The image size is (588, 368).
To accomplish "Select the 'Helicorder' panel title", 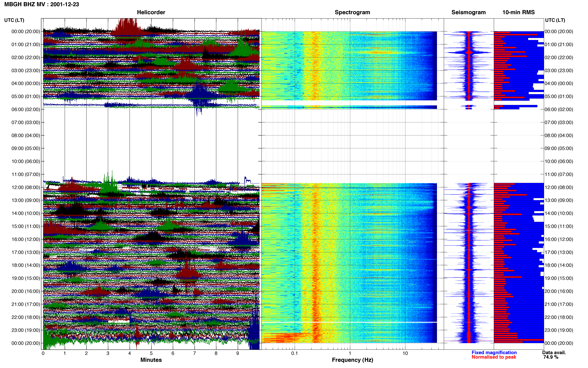I will click(x=151, y=12).
